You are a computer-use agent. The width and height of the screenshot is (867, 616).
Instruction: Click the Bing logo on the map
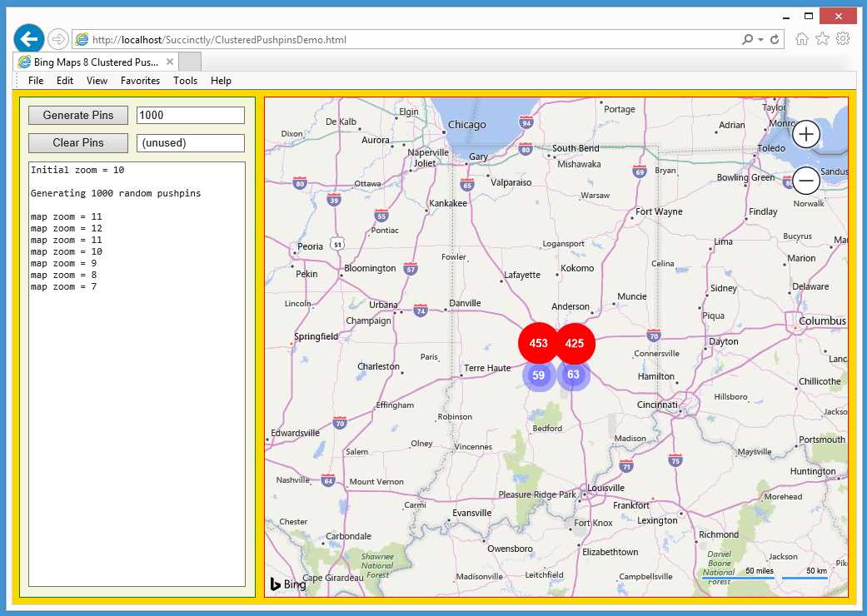tap(287, 584)
